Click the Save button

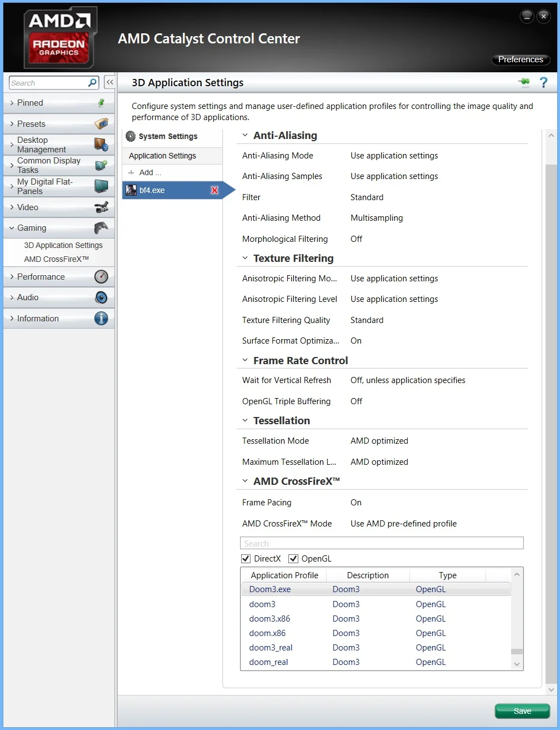522,711
